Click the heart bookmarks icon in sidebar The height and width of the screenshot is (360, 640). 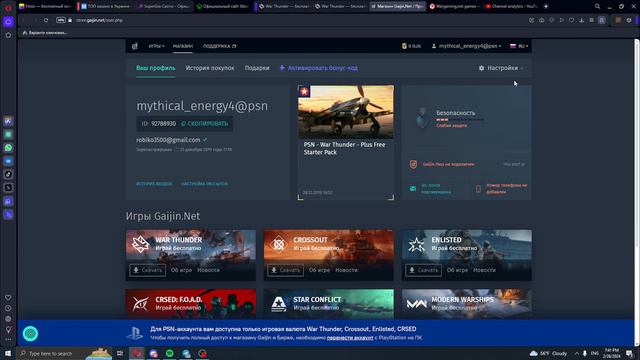[x=8, y=298]
